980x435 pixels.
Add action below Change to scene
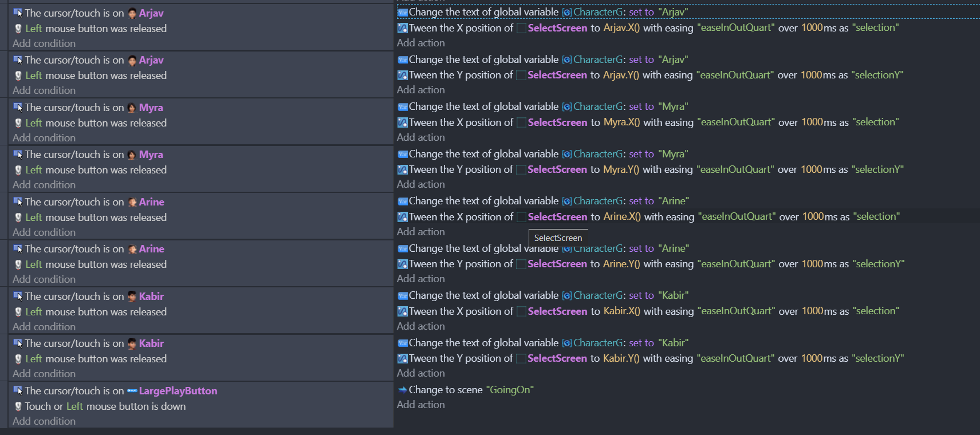420,405
